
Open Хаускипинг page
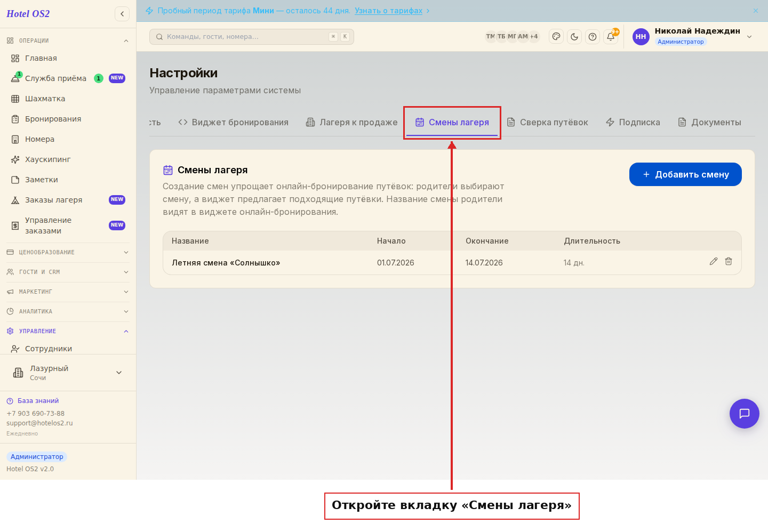[x=68, y=159]
